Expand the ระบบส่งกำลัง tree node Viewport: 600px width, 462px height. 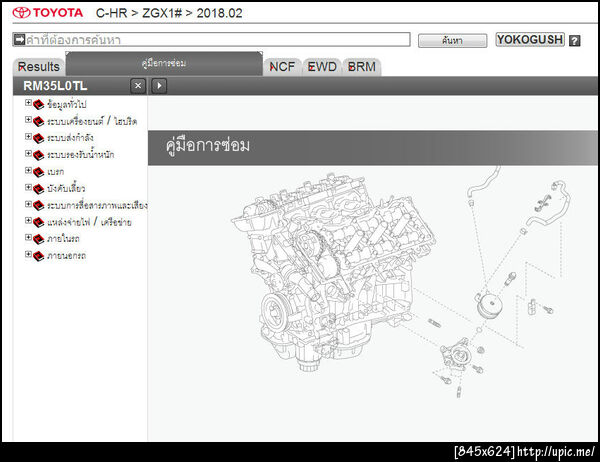[x=28, y=136]
